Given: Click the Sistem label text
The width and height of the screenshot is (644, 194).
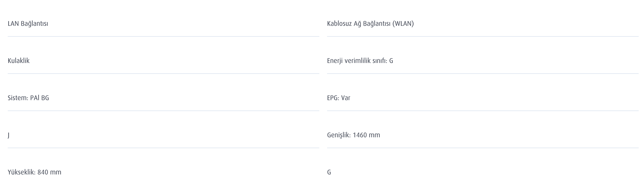Looking at the screenshot, I should pos(18,98).
